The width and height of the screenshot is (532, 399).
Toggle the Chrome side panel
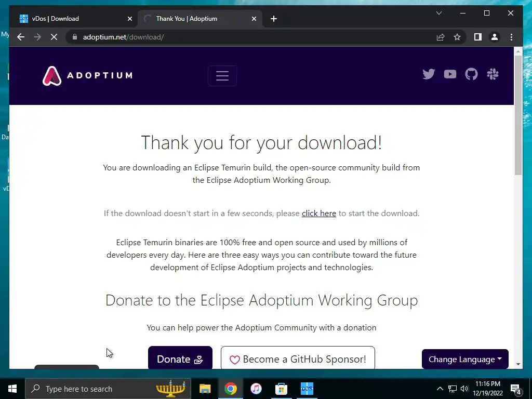click(x=478, y=37)
